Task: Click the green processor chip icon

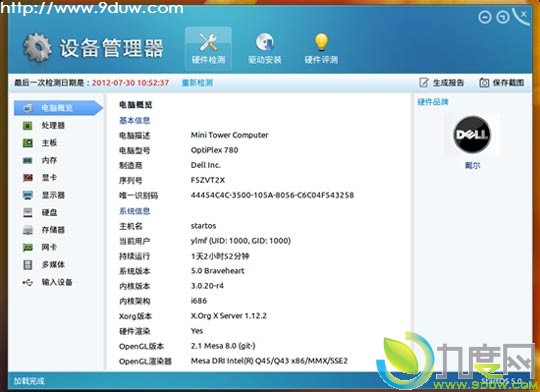Action: pyautogui.click(x=28, y=125)
